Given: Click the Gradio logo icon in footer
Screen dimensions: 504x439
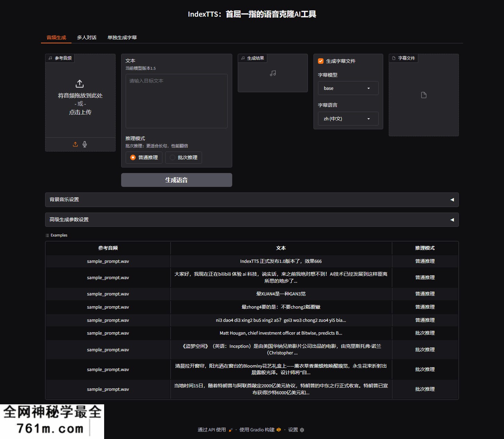Looking at the screenshot, I should click(278, 430).
